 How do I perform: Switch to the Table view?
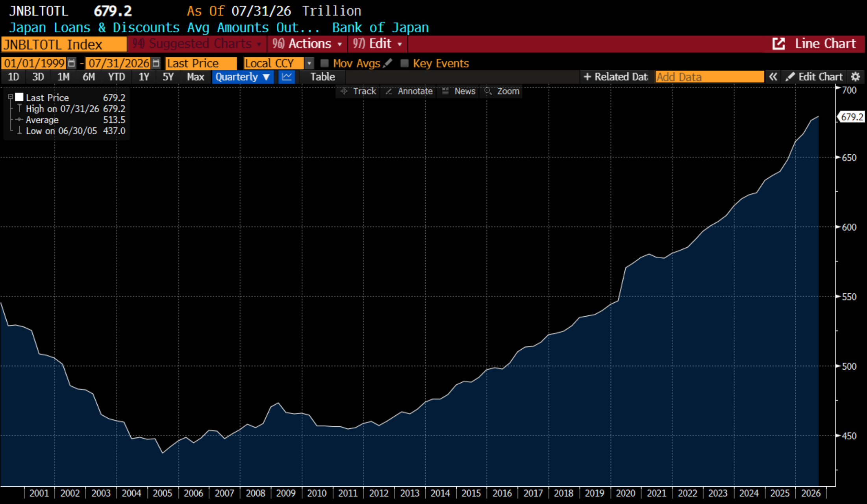pyautogui.click(x=322, y=77)
